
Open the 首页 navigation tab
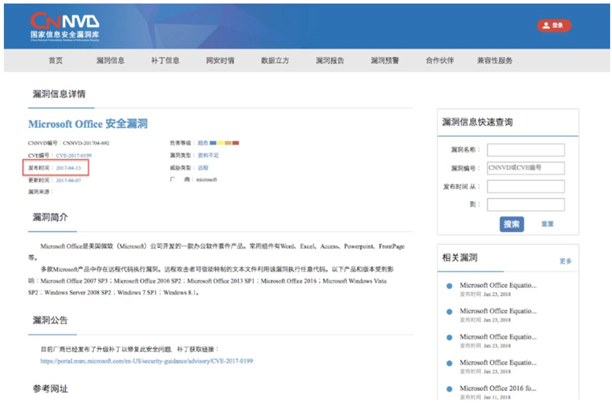[x=55, y=60]
